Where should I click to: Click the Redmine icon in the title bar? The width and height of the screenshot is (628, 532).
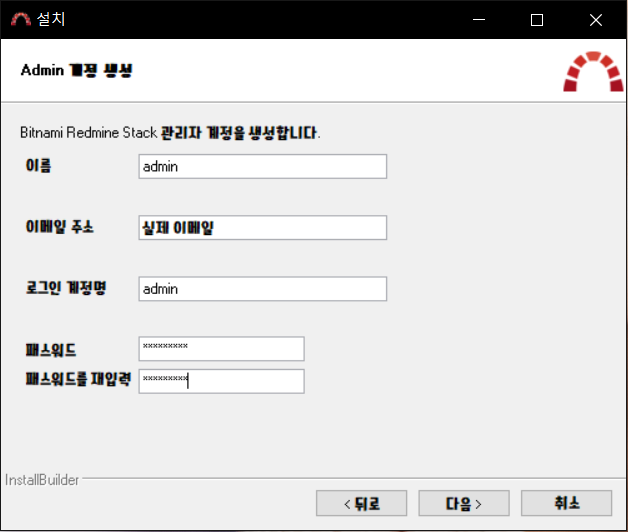(21, 19)
